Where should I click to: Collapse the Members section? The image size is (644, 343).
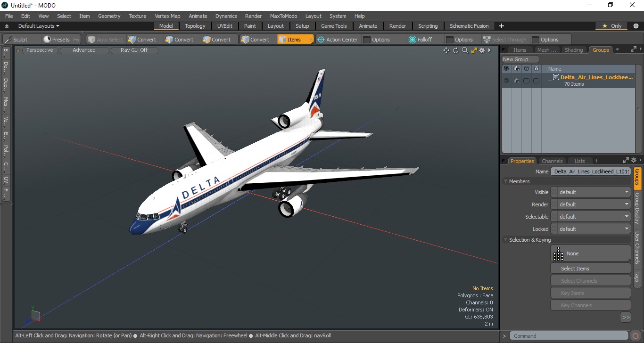[506, 181]
